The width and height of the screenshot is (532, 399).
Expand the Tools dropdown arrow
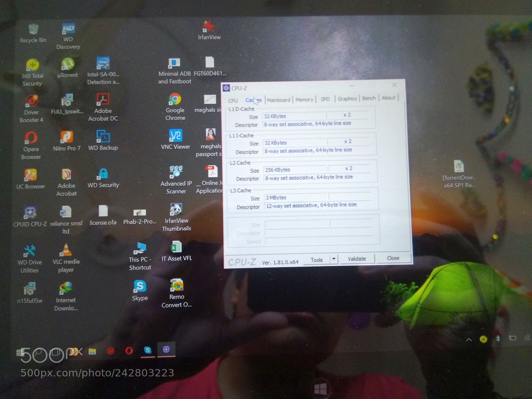tap(334, 259)
